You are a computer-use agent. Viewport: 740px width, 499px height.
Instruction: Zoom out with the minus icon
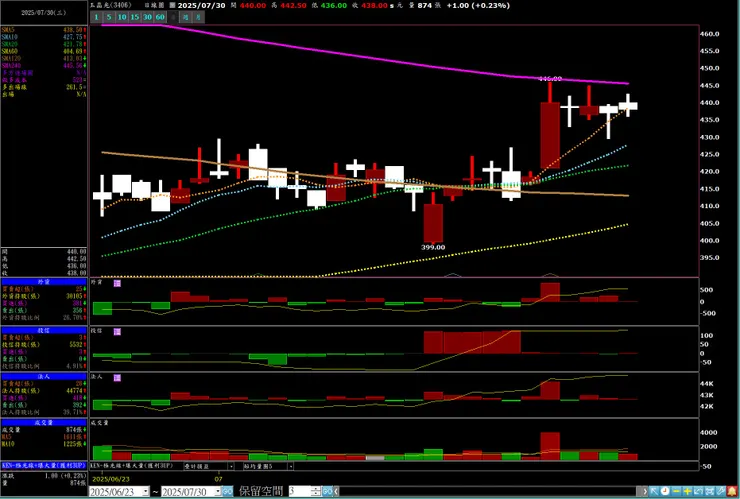click(676, 491)
